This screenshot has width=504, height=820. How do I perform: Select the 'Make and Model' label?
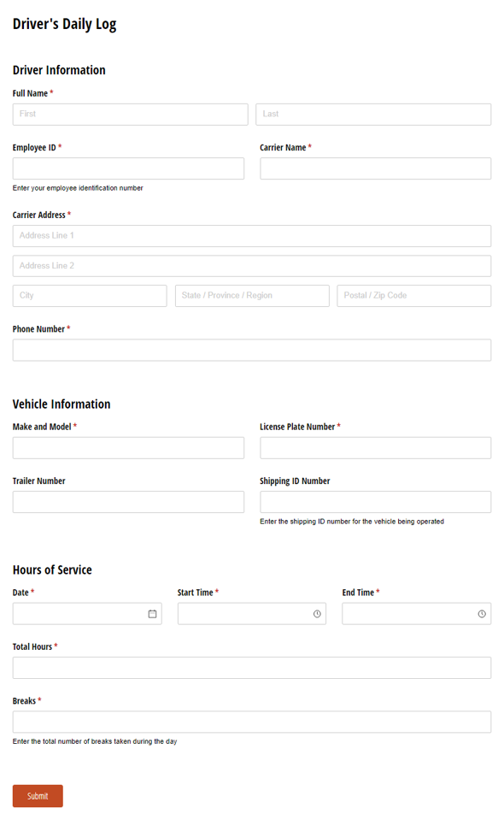coord(42,427)
